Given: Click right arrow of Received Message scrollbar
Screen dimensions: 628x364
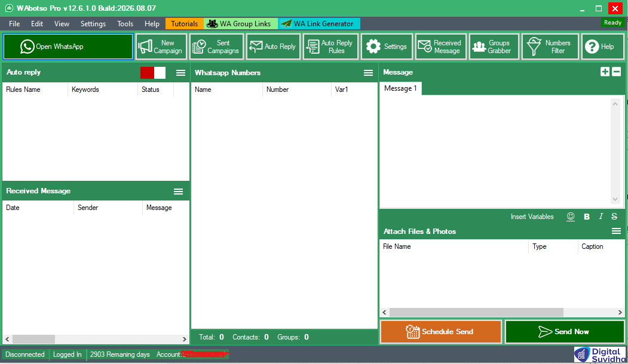Looking at the screenshot, I should point(184,339).
